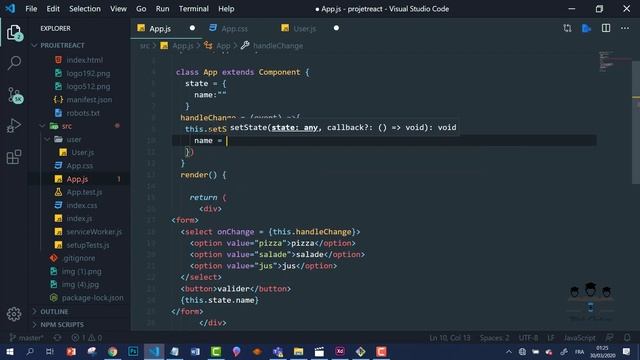Screen dimensions: 640x360
Task: Open notifications bell in status bar
Action: pyautogui.click(x=627, y=338)
